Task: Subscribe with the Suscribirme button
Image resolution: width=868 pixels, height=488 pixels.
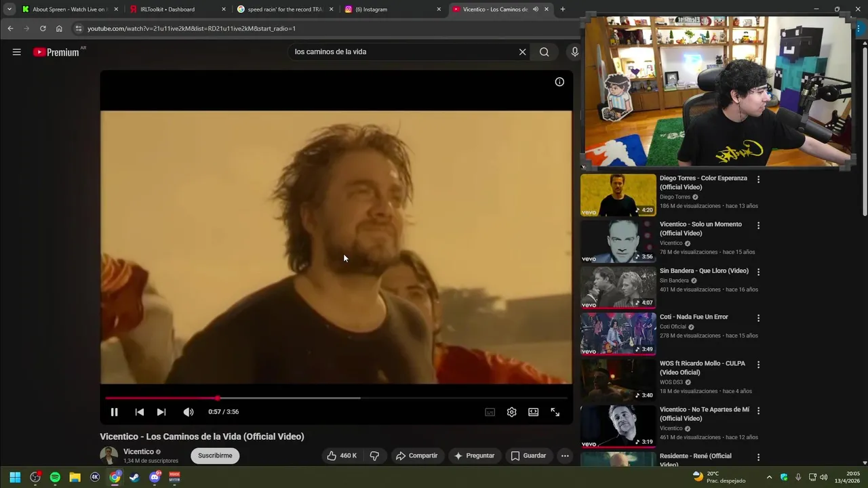Action: pyautogui.click(x=215, y=455)
